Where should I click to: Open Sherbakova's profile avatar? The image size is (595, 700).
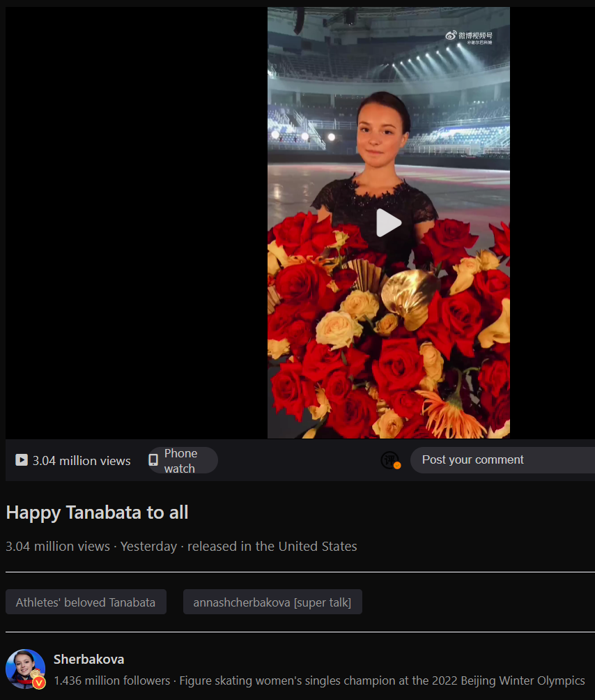(25, 669)
